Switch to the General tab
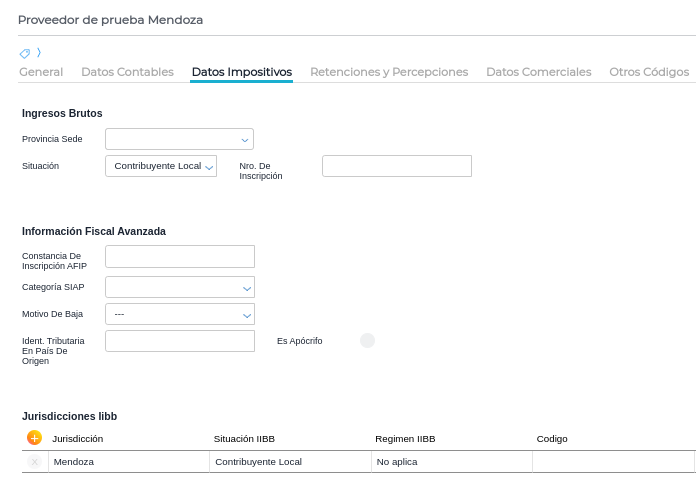 pyautogui.click(x=41, y=72)
